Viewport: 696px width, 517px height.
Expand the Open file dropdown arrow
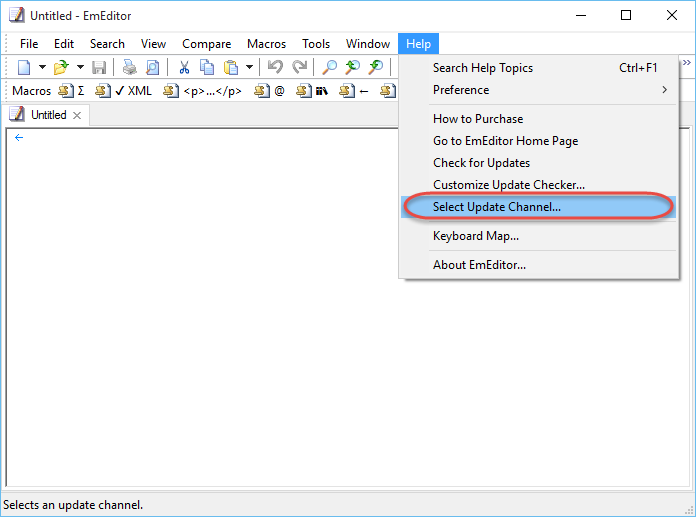point(80,67)
